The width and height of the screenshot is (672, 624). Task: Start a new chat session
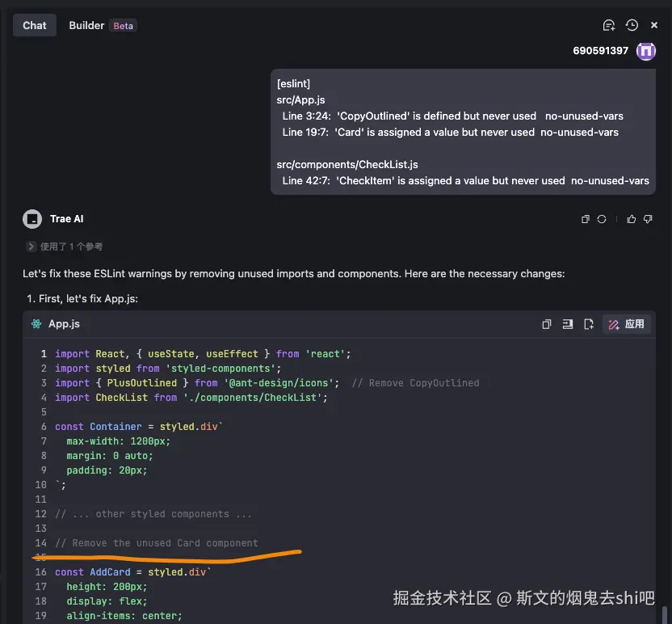(609, 25)
